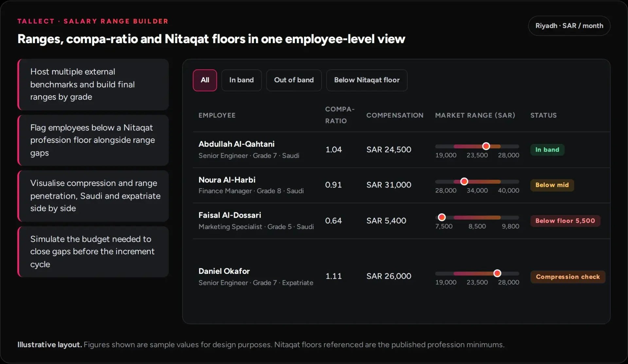Click Daniel Okafor's market range marker

coord(497,273)
